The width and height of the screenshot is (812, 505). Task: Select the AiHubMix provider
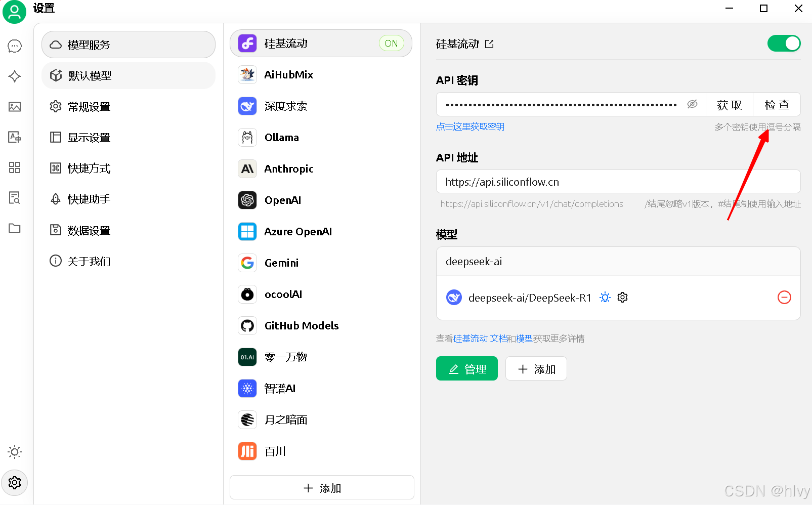[321, 75]
